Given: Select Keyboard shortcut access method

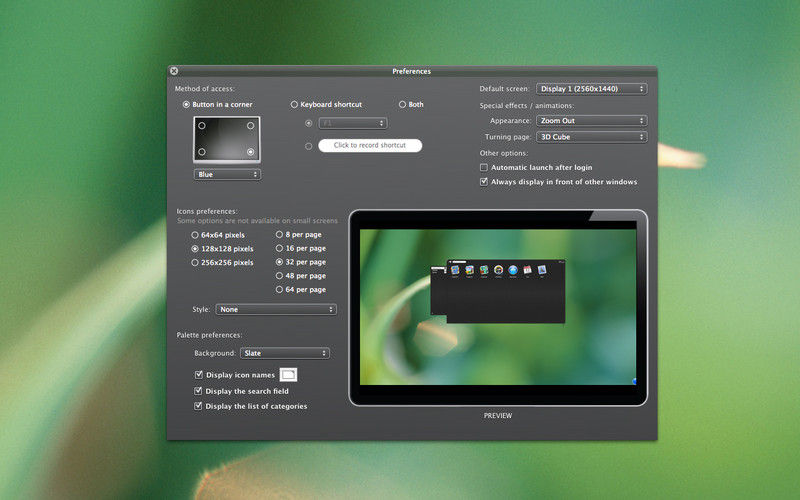Looking at the screenshot, I should pos(295,104).
